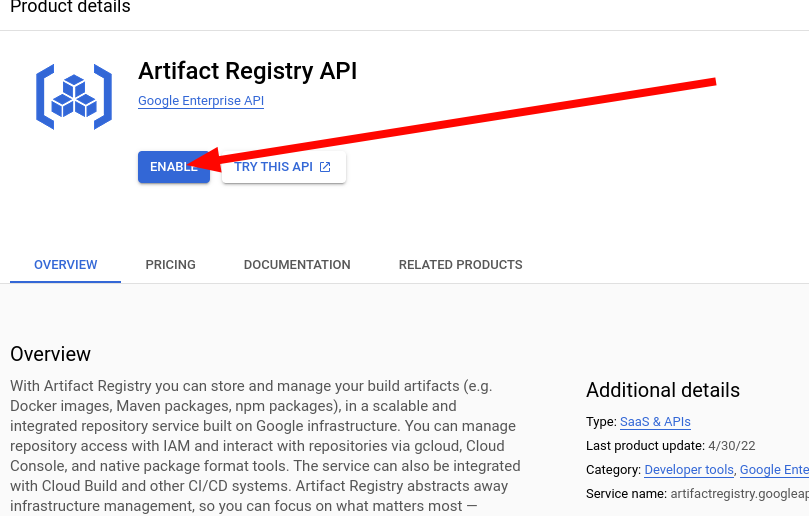The height and width of the screenshot is (516, 809).
Task: Click the Service name artifactregistry value
Action: (739, 494)
